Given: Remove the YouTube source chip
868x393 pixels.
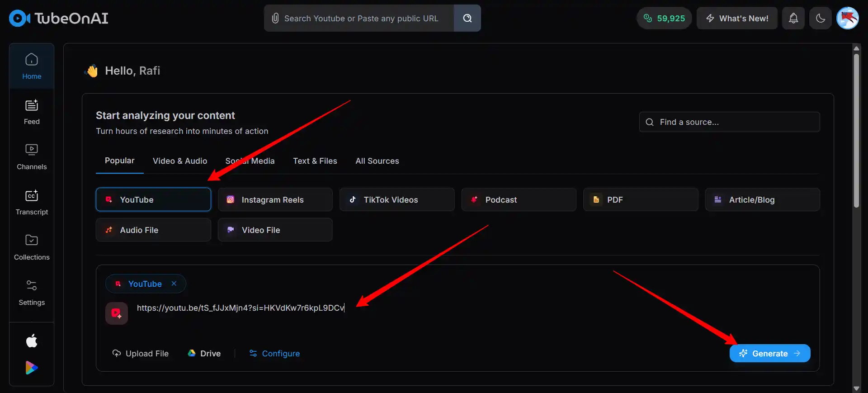Looking at the screenshot, I should (x=174, y=284).
